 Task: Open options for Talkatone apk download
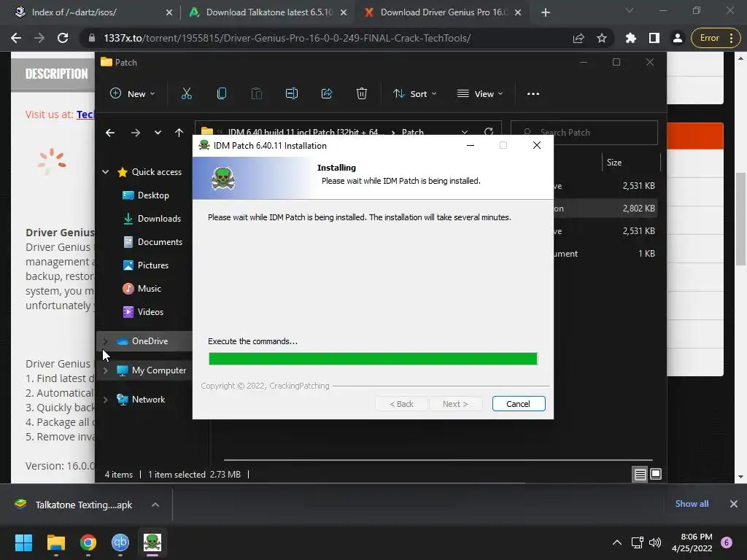155,505
